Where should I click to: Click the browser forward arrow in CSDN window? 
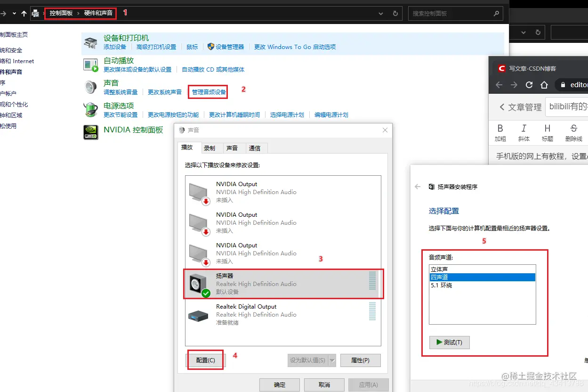(x=514, y=85)
